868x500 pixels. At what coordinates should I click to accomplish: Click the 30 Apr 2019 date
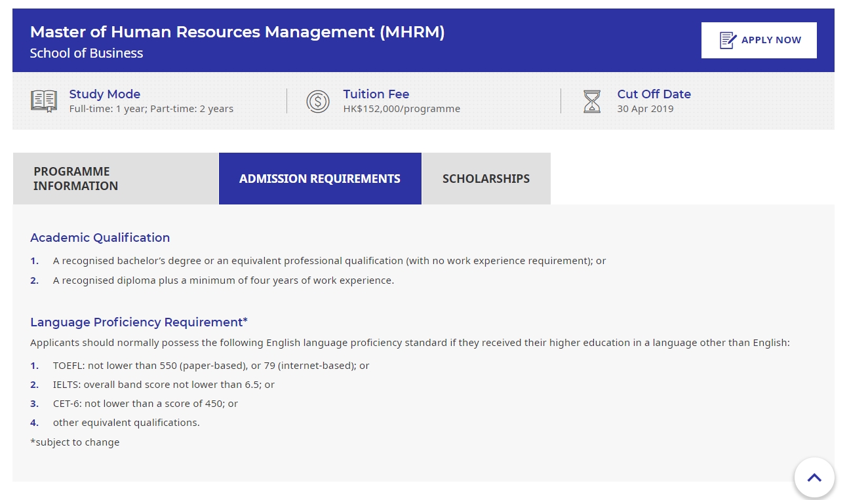[646, 109]
